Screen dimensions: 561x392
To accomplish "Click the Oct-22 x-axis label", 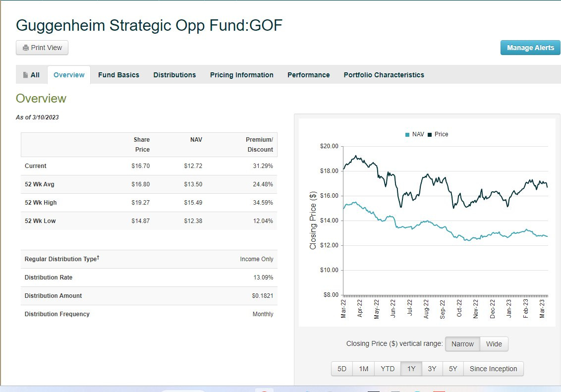I will coord(459,308).
